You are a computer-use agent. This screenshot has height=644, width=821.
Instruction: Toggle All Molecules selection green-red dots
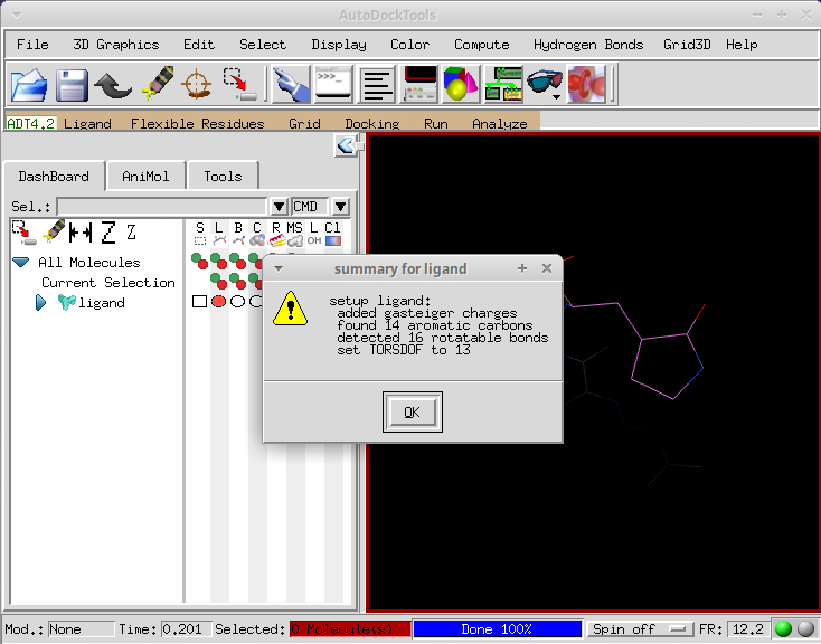coord(200,261)
